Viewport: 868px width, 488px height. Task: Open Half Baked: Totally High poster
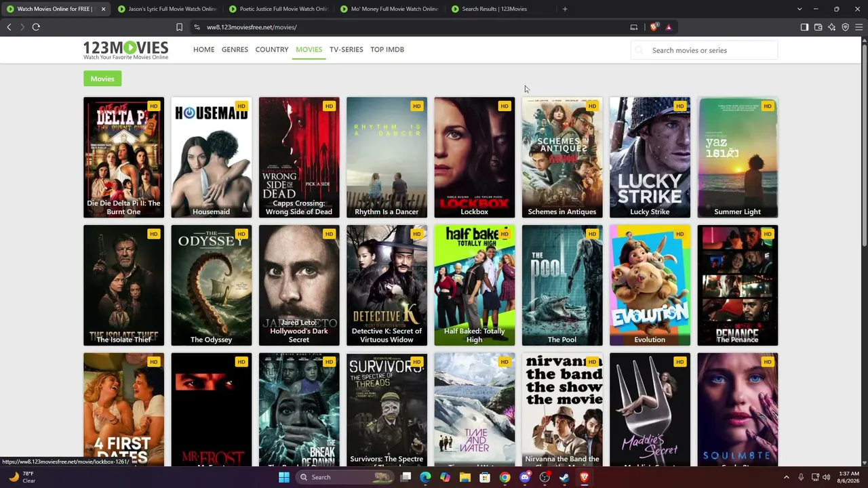coord(474,285)
